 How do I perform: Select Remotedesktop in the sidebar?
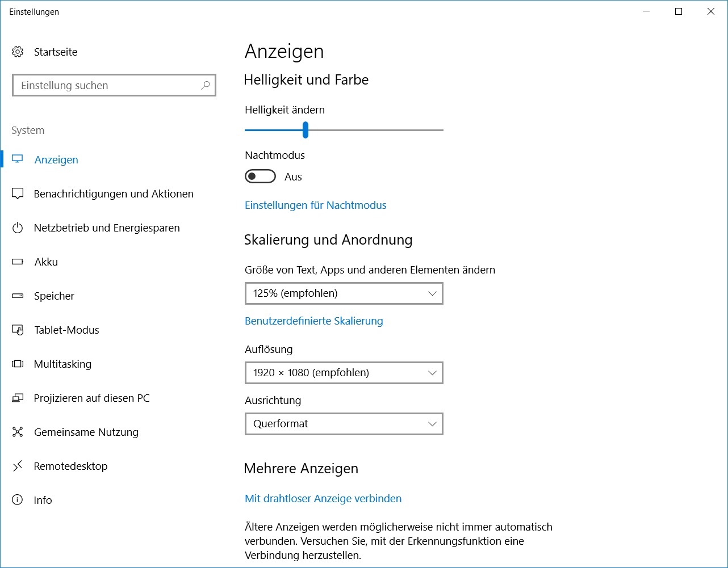(x=70, y=466)
